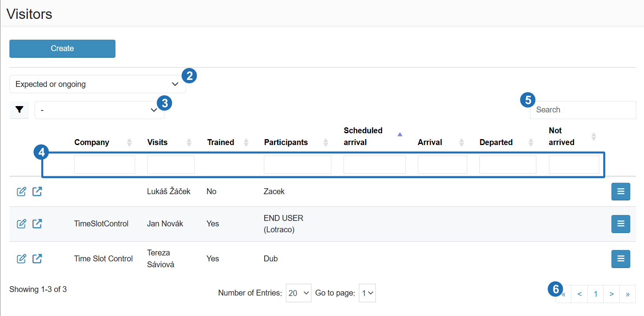The width and height of the screenshot is (644, 316).
Task: Edit the Lukáš Žáček visitor row
Action: pyautogui.click(x=22, y=191)
